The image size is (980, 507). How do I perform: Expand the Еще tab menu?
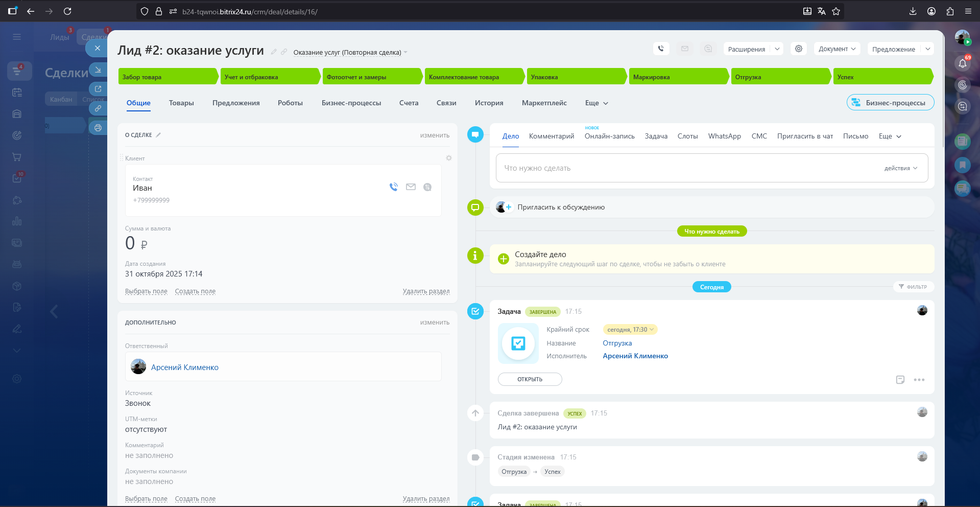[596, 103]
